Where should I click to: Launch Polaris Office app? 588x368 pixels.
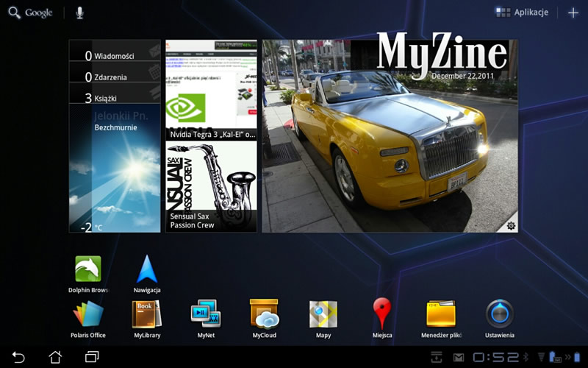[88, 319]
